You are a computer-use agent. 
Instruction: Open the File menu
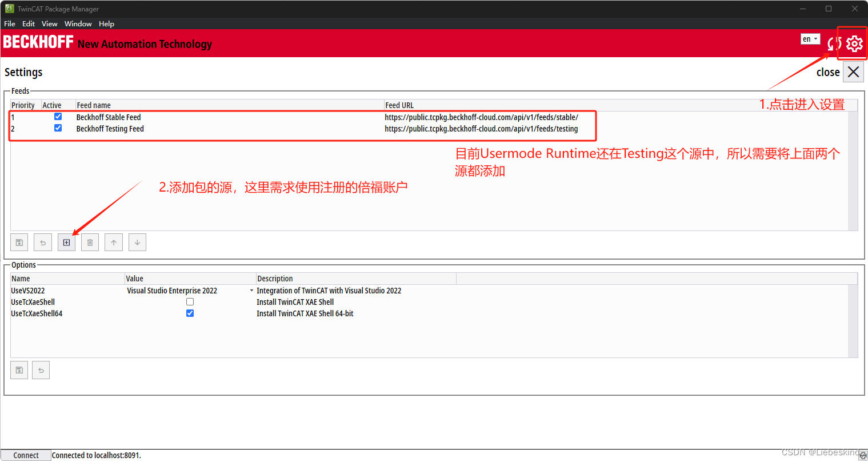point(10,23)
